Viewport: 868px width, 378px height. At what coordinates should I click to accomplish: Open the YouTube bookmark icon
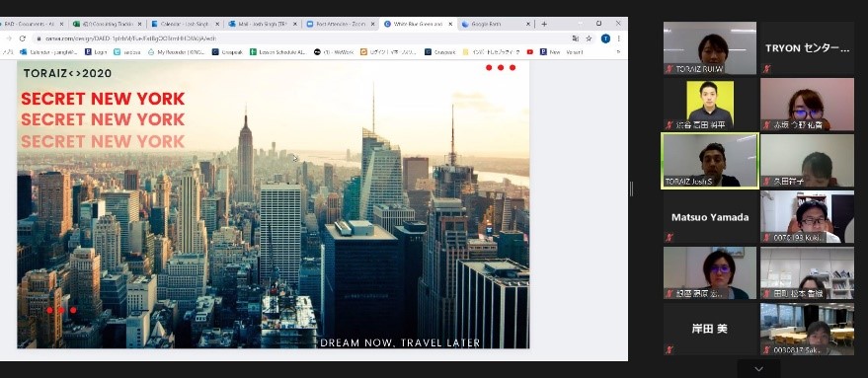[x=529, y=52]
